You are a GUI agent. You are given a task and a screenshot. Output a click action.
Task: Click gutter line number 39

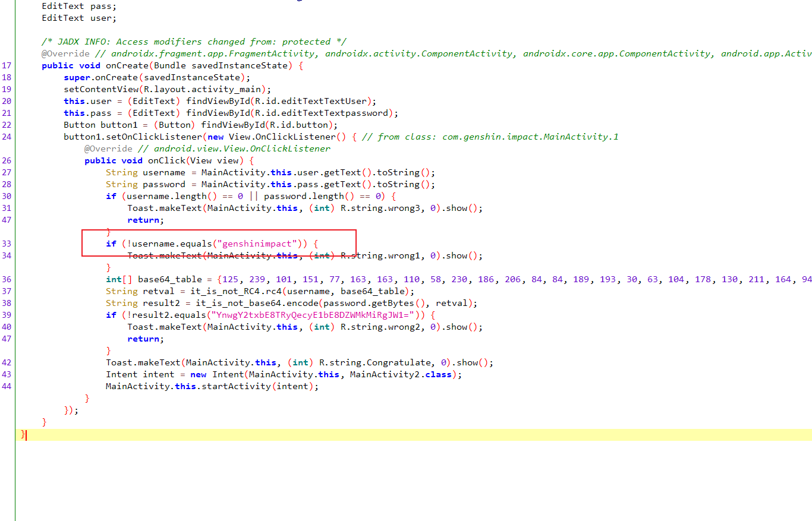tap(7, 315)
